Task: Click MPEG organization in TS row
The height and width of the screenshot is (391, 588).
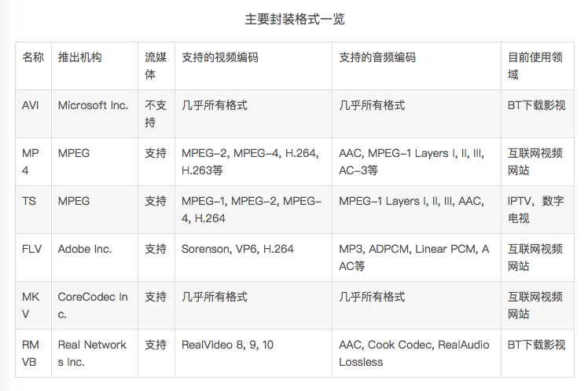Action: click(94, 210)
